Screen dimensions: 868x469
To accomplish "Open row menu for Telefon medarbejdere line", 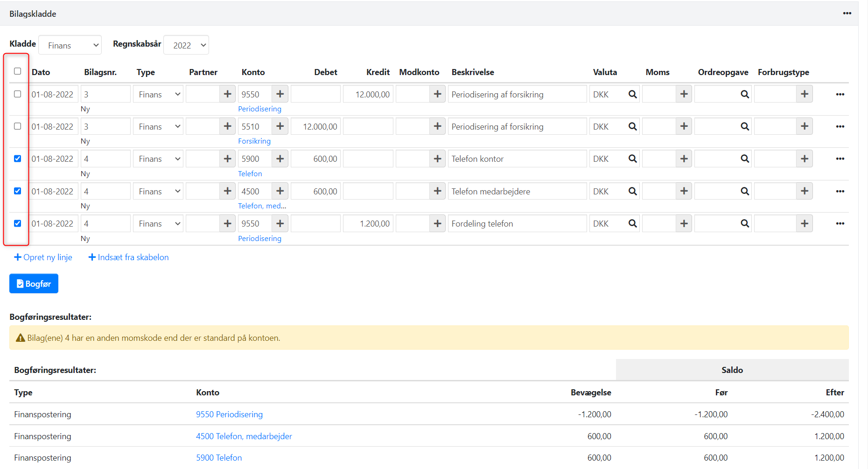I will 840,192.
